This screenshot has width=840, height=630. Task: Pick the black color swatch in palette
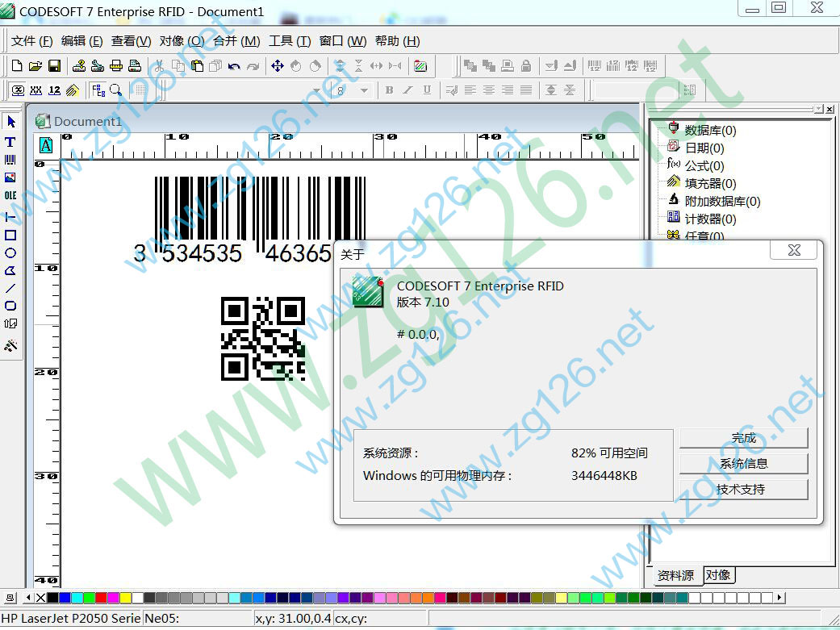(52, 597)
